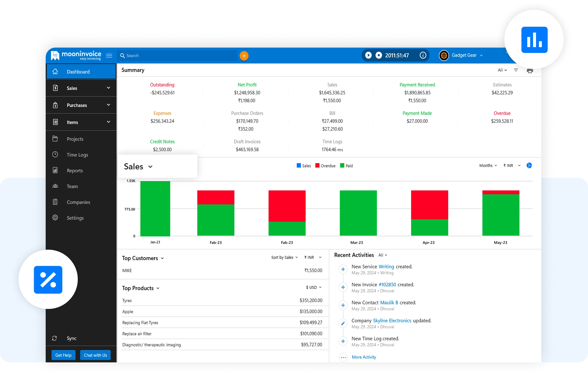Expand the Sales sidebar section

click(x=108, y=88)
